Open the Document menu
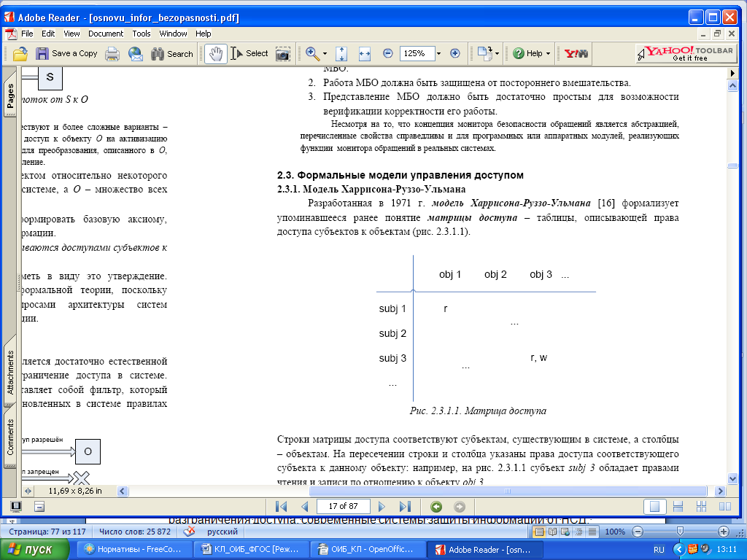 106,34
